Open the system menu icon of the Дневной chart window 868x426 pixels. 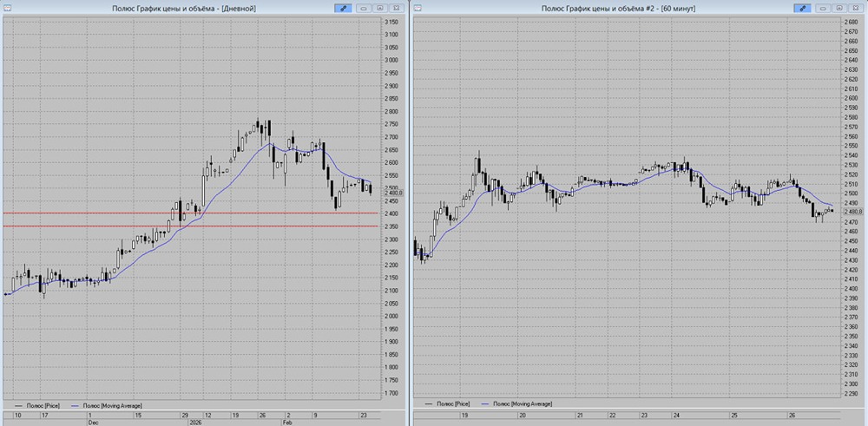[5, 8]
